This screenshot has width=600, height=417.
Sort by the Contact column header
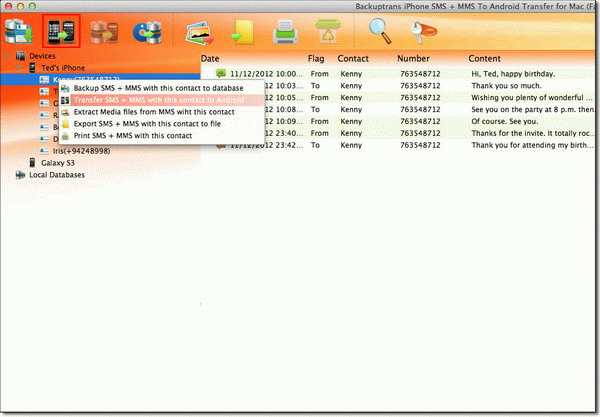pyautogui.click(x=353, y=59)
